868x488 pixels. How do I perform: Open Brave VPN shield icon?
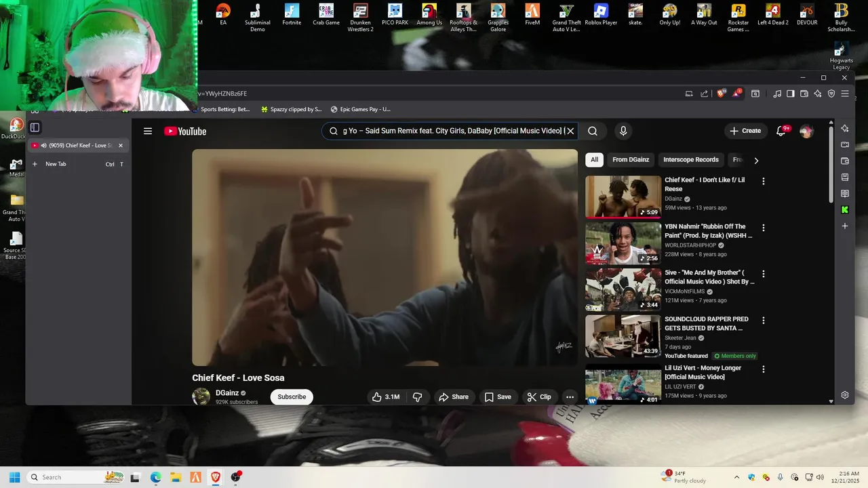click(x=831, y=94)
